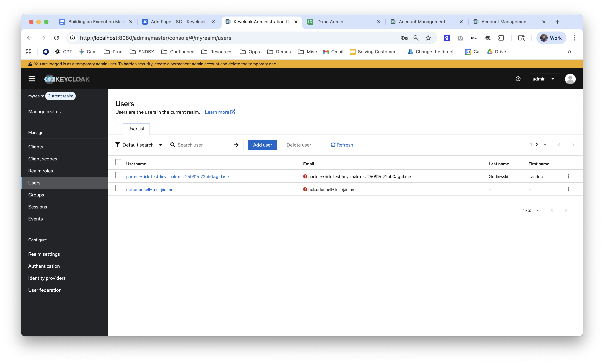This screenshot has width=604, height=364.
Task: Open the Learn more link
Action: [x=220, y=112]
